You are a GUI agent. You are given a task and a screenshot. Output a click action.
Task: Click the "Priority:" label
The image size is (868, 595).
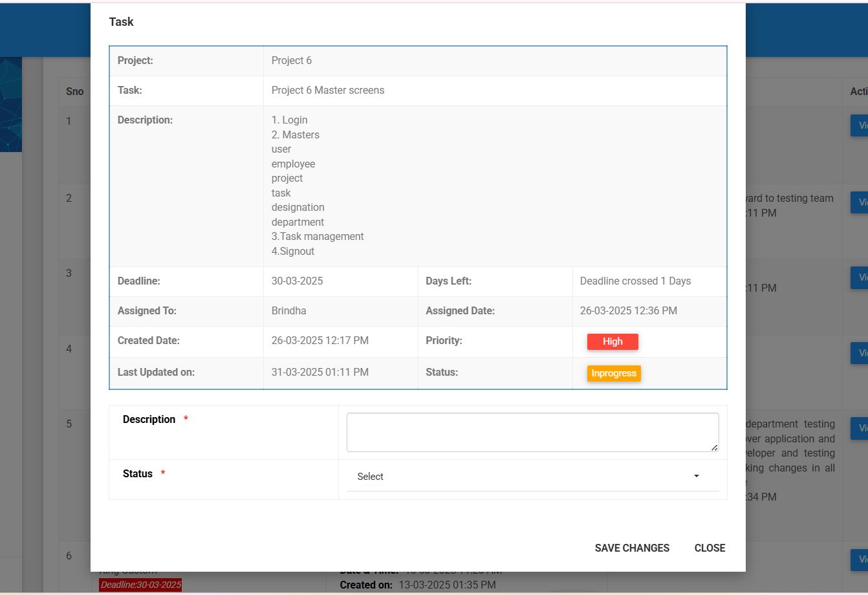tap(444, 341)
